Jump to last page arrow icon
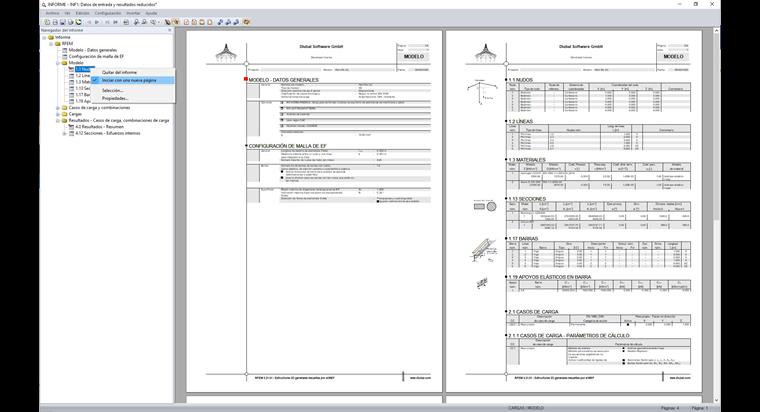Viewport: 760px width, 412px height. pyautogui.click(x=115, y=22)
